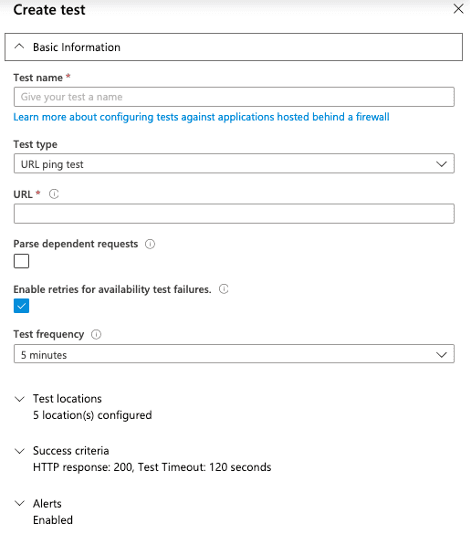
Task: Uncheck Enable retries for availability test failures
Action: point(21,306)
